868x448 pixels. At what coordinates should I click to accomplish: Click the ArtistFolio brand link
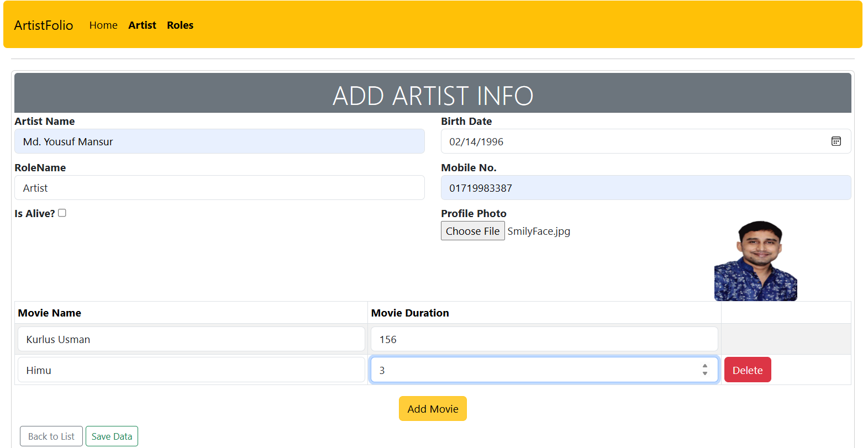(x=44, y=25)
